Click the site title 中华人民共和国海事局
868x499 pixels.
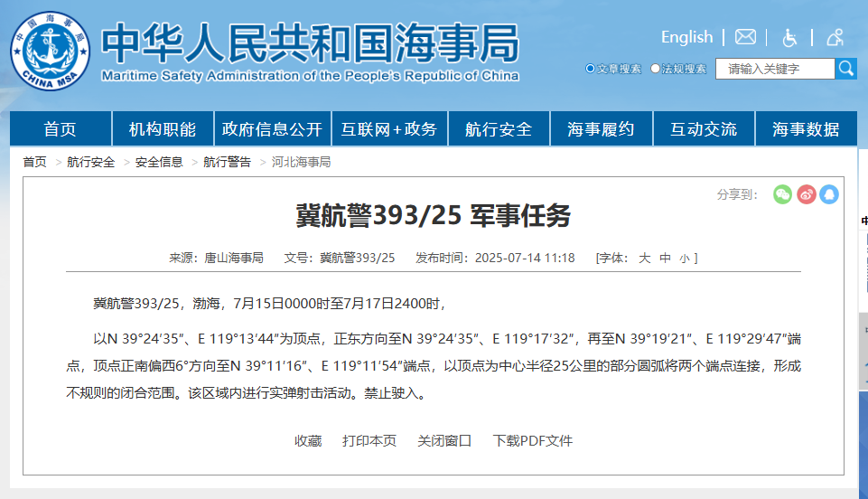click(310, 43)
